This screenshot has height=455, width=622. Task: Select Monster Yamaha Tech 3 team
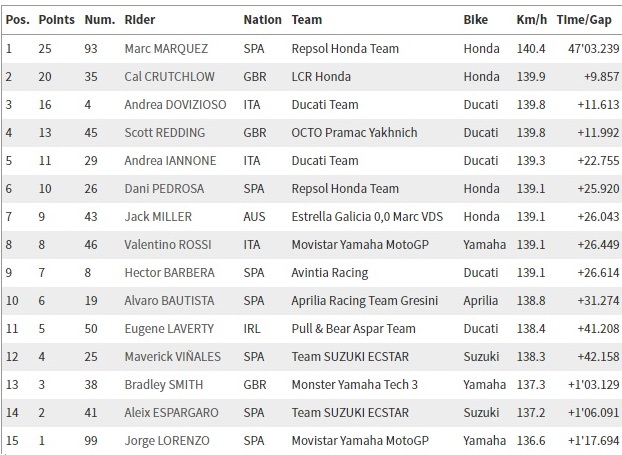(x=355, y=385)
